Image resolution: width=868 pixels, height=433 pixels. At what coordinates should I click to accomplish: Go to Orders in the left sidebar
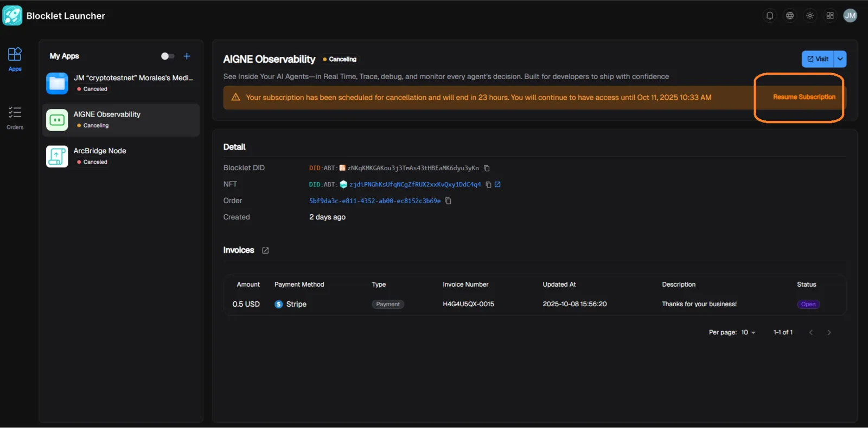(15, 118)
